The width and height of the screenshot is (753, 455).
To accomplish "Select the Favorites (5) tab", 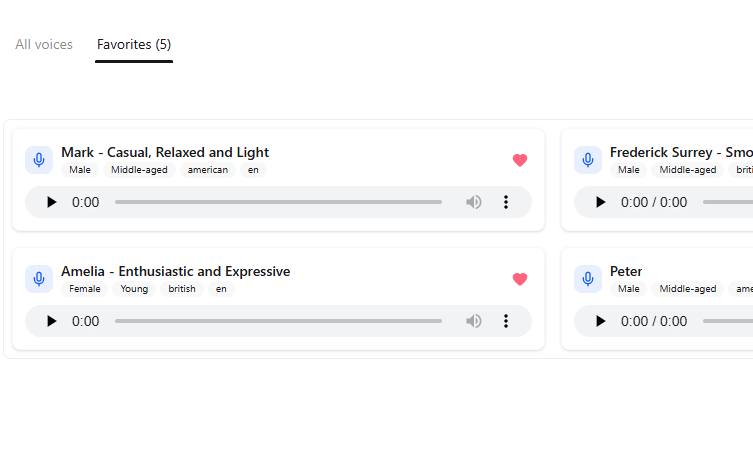I will click(134, 44).
